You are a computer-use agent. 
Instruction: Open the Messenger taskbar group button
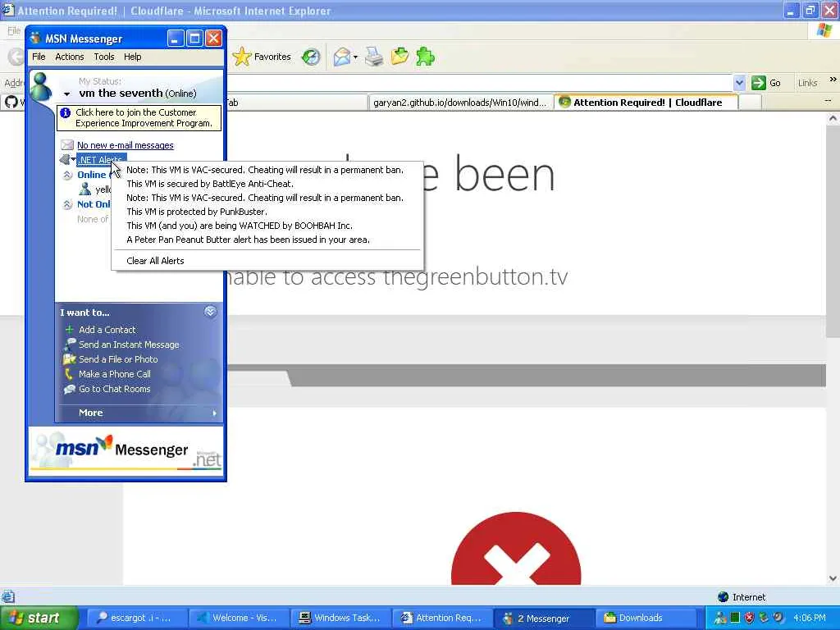pyautogui.click(x=543, y=619)
